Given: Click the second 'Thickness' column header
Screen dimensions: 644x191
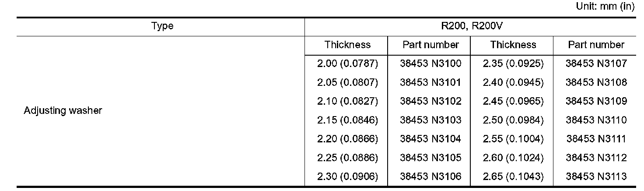Looking at the screenshot, I should pos(513,45).
